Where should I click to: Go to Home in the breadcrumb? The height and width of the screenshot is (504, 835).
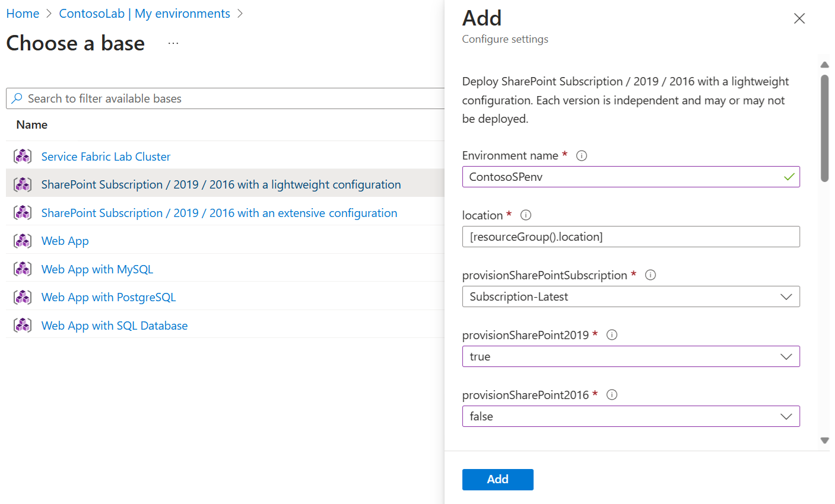pyautogui.click(x=23, y=14)
